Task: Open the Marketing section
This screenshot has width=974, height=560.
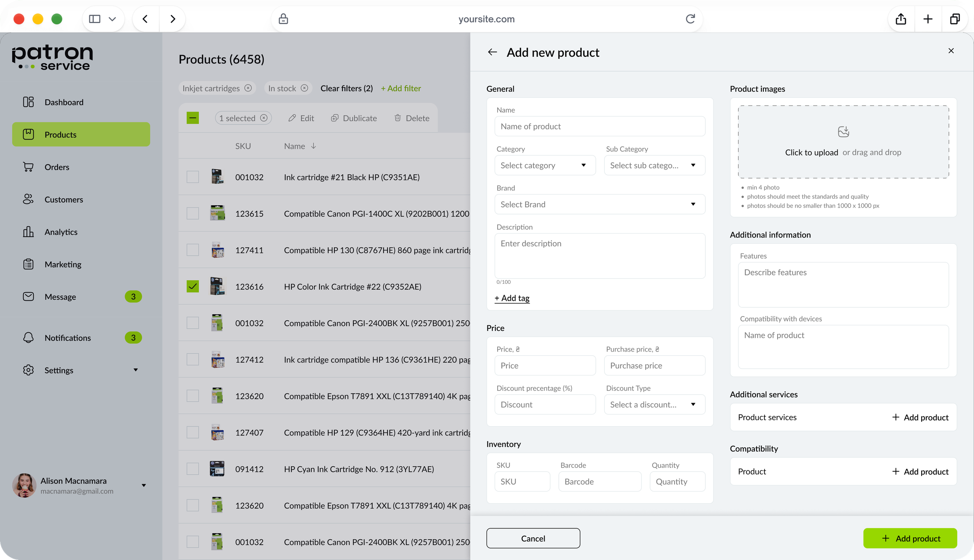Action: pyautogui.click(x=81, y=264)
